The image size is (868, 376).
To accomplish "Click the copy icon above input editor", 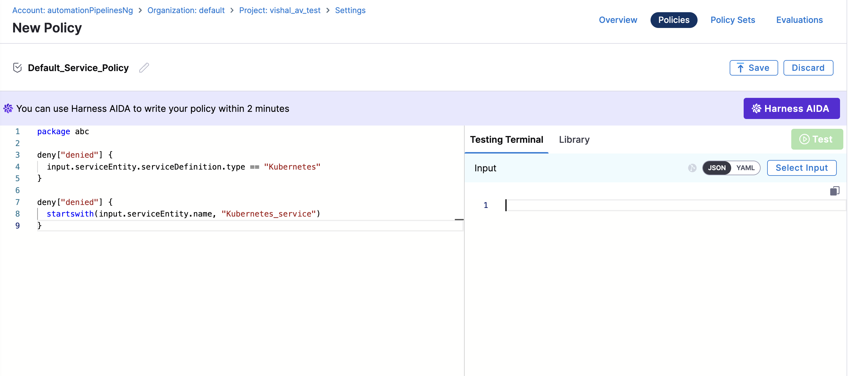I will pyautogui.click(x=834, y=191).
